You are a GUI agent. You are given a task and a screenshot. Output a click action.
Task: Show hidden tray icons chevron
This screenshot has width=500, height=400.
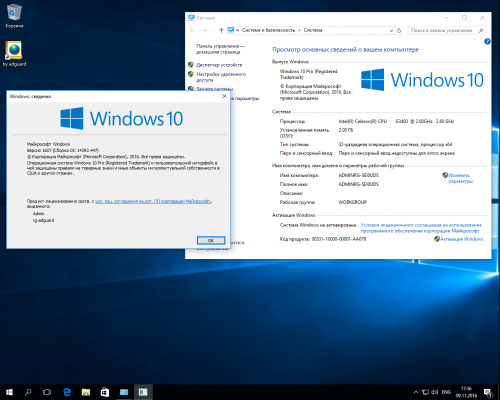tap(416, 392)
